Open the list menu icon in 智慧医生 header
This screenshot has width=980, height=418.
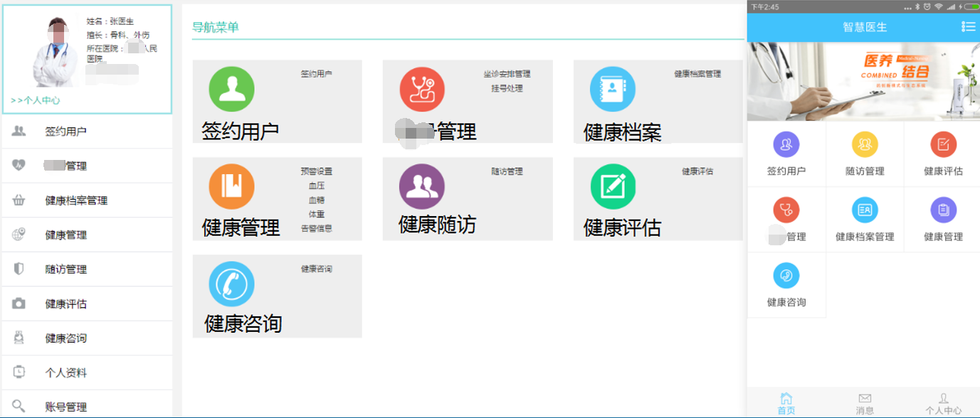968,26
